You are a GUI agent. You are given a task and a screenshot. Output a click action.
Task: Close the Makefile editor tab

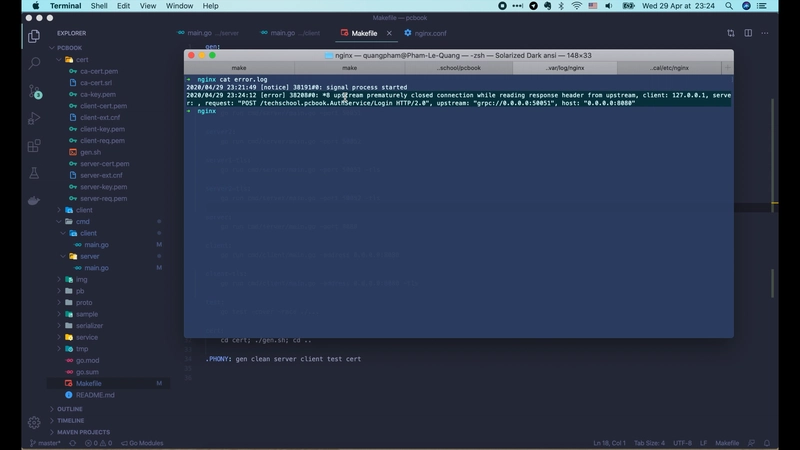[x=389, y=33]
